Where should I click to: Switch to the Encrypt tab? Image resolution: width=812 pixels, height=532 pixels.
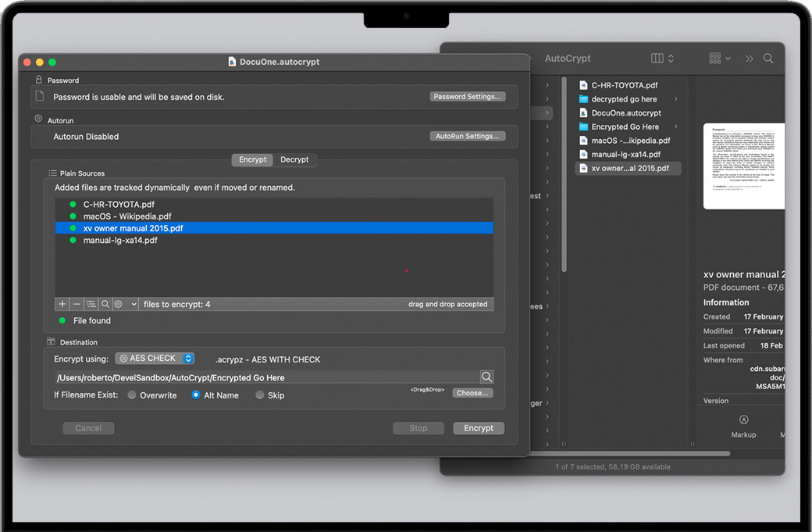click(x=252, y=159)
